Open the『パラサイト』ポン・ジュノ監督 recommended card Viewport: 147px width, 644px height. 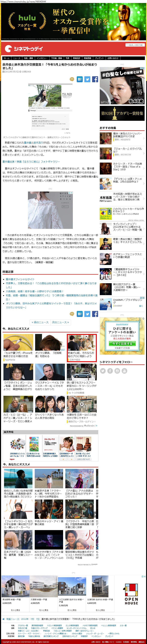[x=18, y=377]
